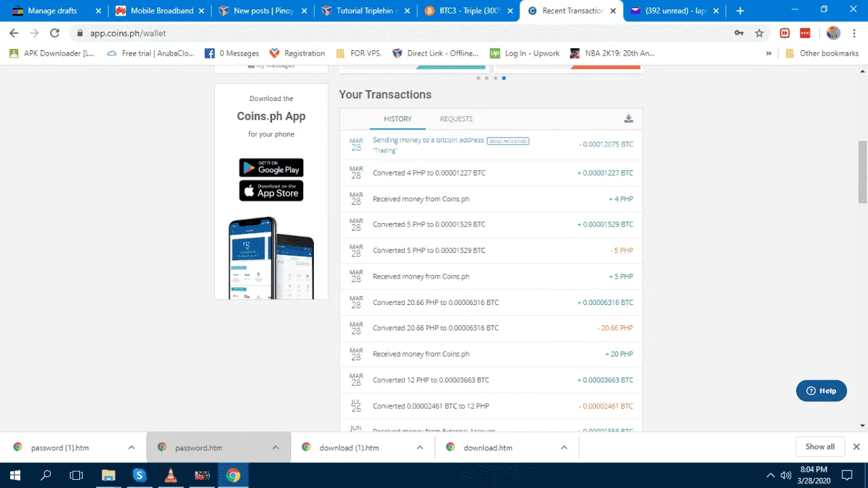The image size is (868, 488).
Task: Switch to the (392 unread) mail tab
Action: tap(675, 11)
